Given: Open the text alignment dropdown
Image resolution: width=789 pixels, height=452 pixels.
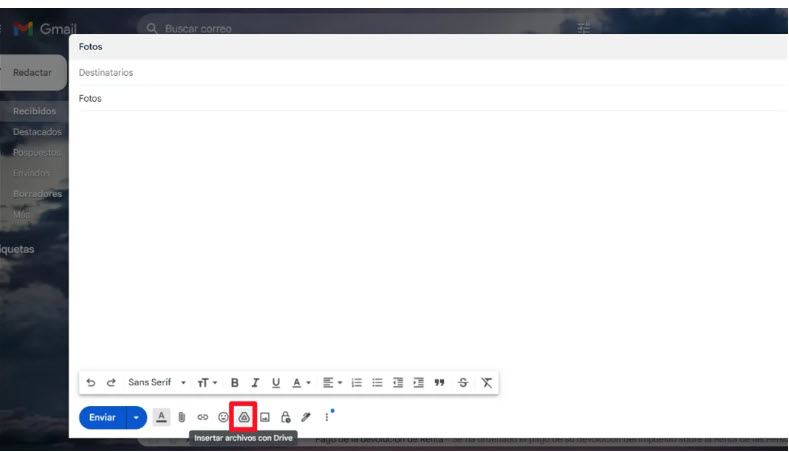Looking at the screenshot, I should (x=332, y=383).
